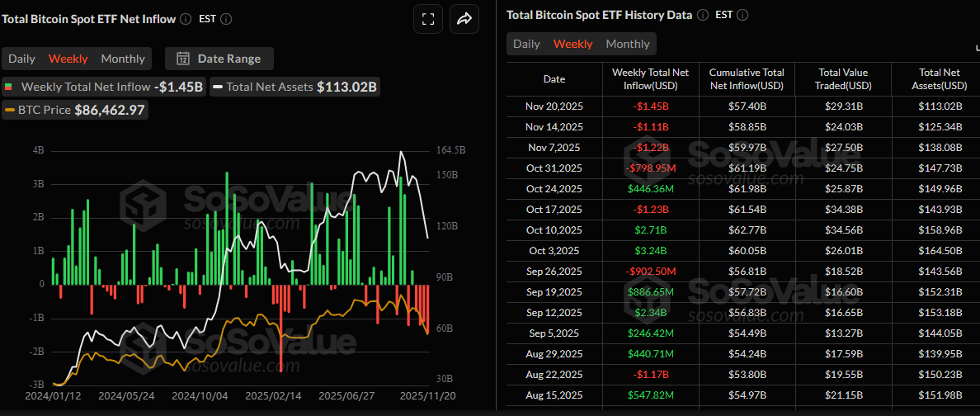
Task: Click the share arrow icon
Action: [464, 19]
